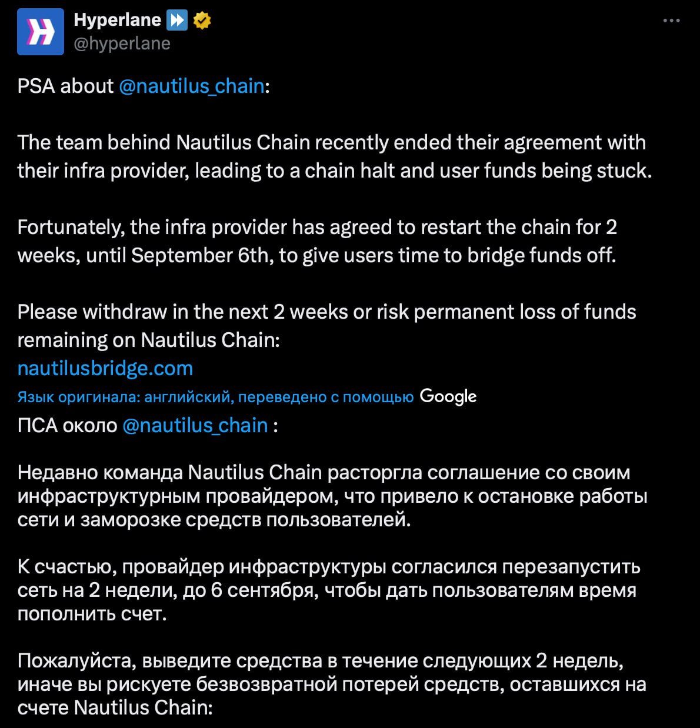Open @nautilus_chain mention after 'PSA about'
The image size is (700, 728).
tap(192, 86)
